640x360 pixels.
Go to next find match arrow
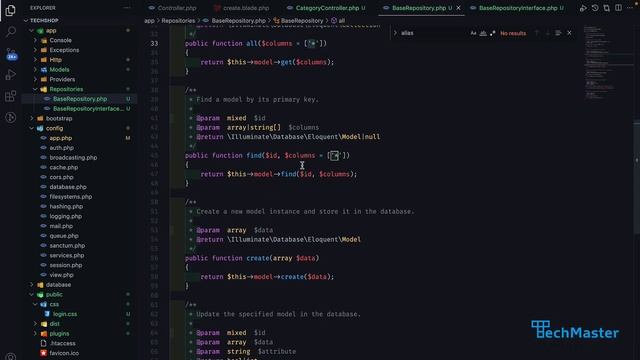coord(547,33)
